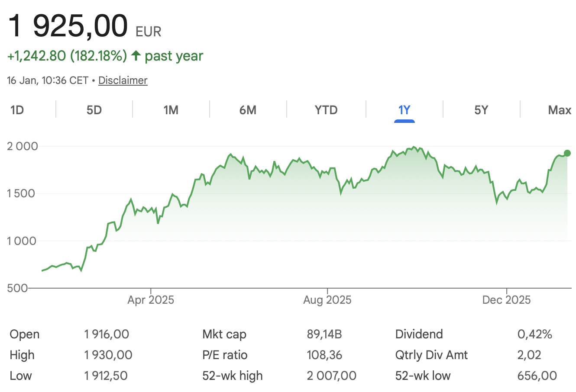Screen dimensions: 576x392
Task: Click the green up arrow icon
Action: coord(136,55)
